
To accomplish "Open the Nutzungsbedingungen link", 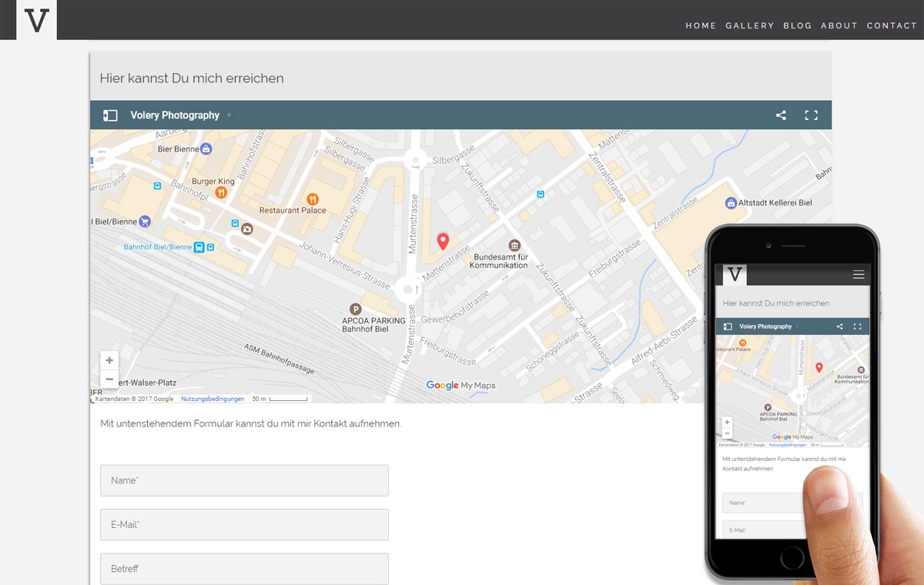I will coord(213,399).
